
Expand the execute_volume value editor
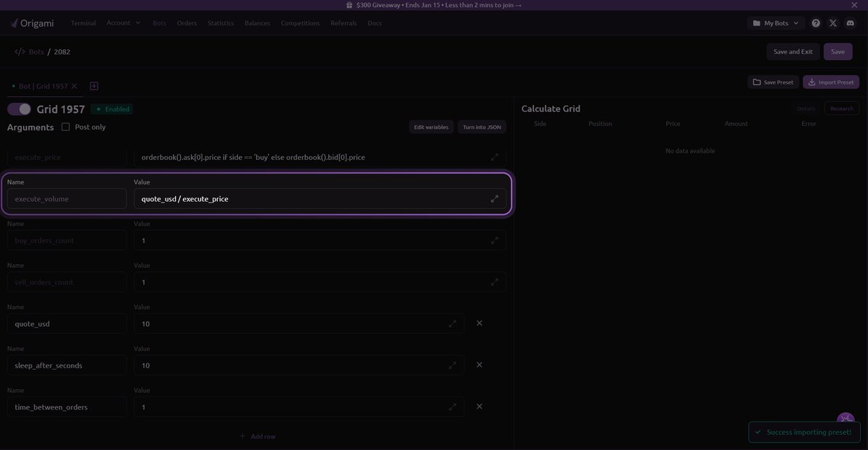(x=495, y=198)
